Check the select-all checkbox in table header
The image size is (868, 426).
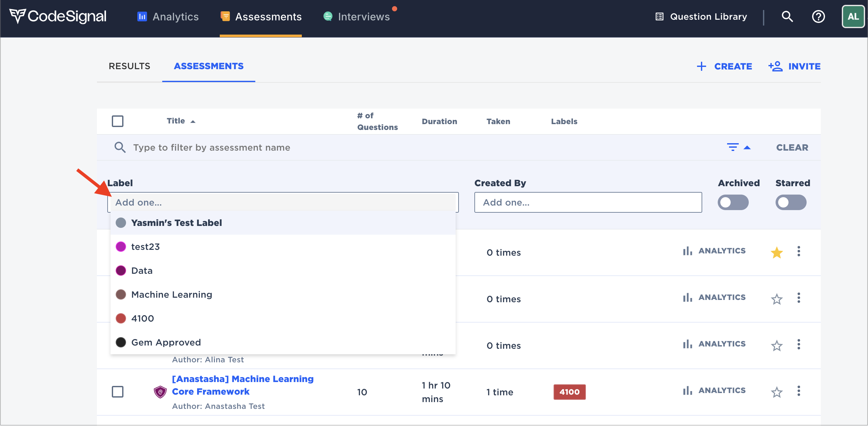[x=117, y=121]
